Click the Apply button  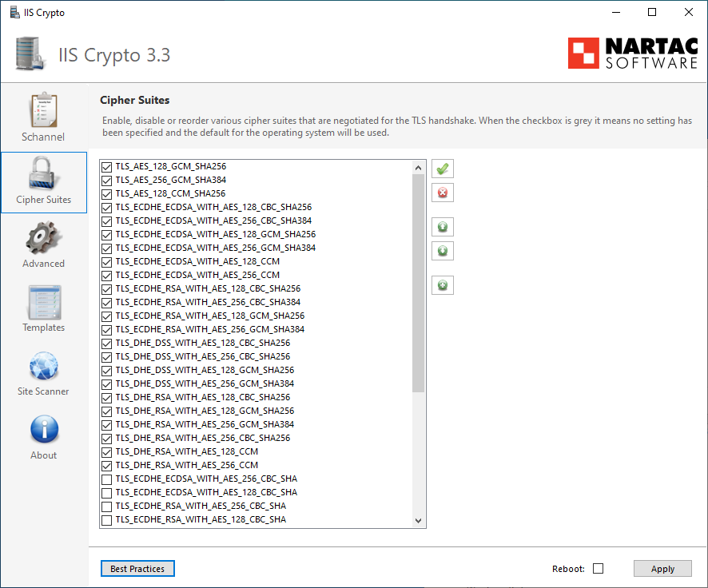[662, 569]
